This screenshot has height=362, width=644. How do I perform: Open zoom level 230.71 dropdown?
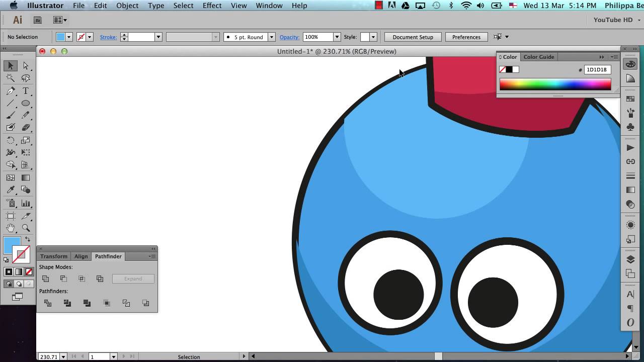click(x=63, y=357)
